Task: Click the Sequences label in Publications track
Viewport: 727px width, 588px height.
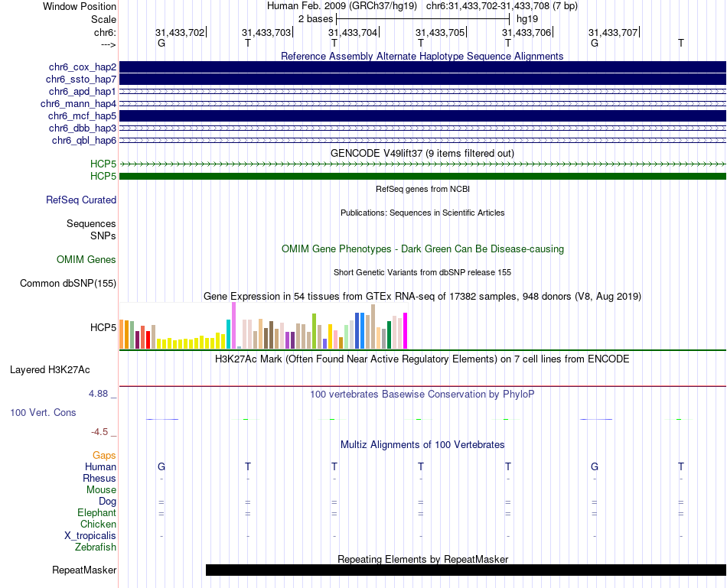Action: click(91, 224)
